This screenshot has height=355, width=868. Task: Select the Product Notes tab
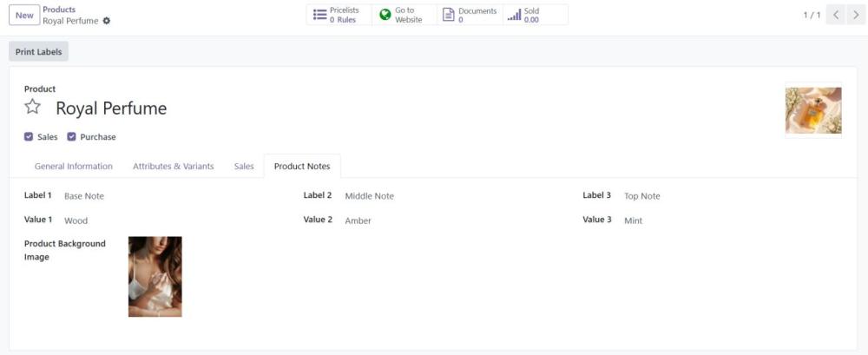pos(302,166)
